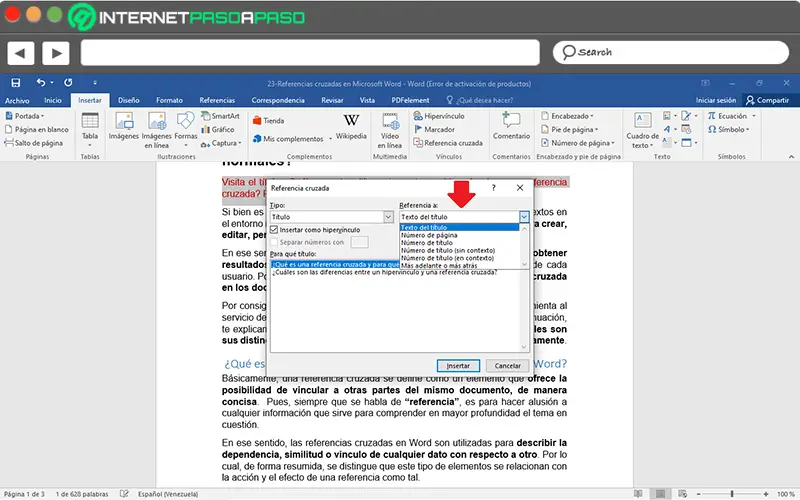Select the highlighted '¿Qué es una referencia cruzada' heading
Viewport: 800px width, 500px height.
(335, 264)
